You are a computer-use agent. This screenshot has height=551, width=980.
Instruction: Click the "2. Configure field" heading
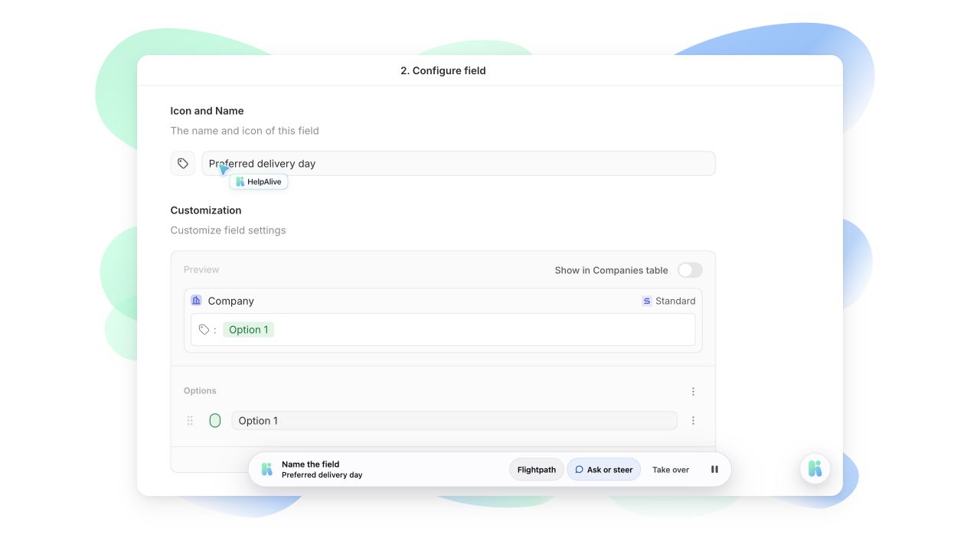click(443, 70)
